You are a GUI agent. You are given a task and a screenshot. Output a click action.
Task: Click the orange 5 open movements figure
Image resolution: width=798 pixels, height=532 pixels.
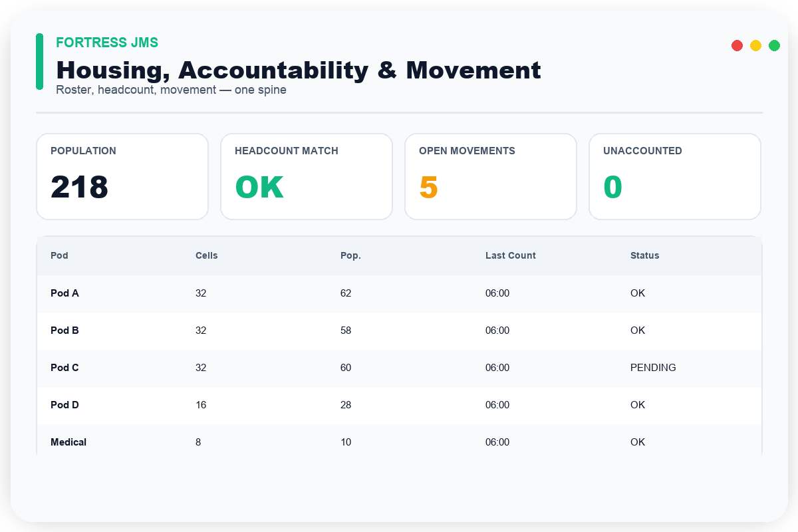[428, 188]
